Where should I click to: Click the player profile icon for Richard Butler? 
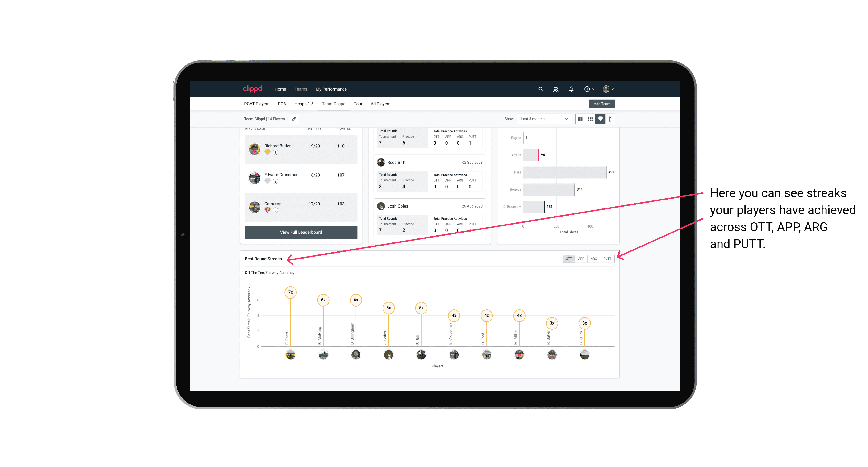coord(255,148)
